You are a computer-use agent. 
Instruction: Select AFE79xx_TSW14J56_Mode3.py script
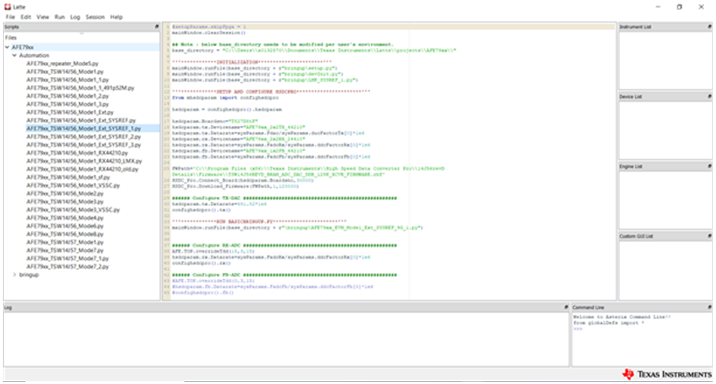pos(65,201)
